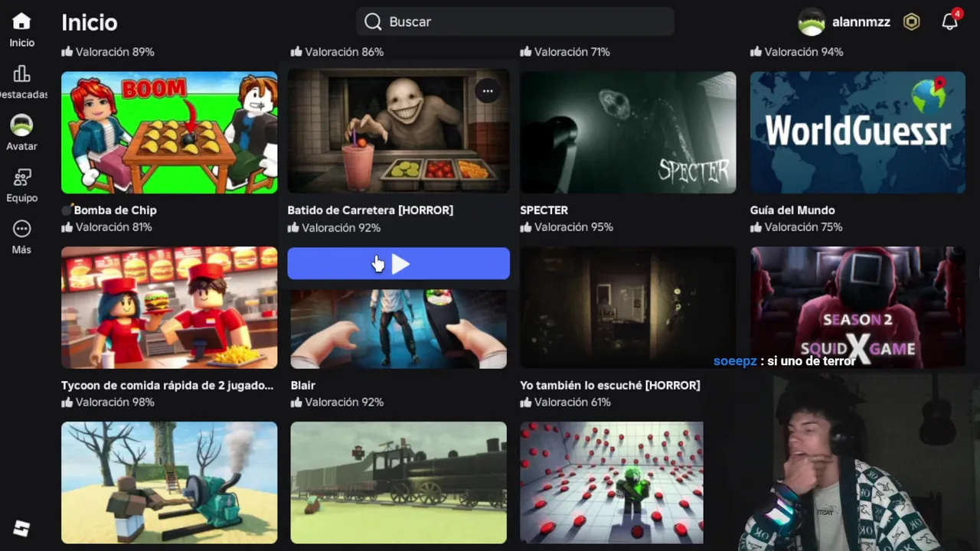980x551 pixels.
Task: Click Valoración 92% under Blair
Action: coord(338,402)
